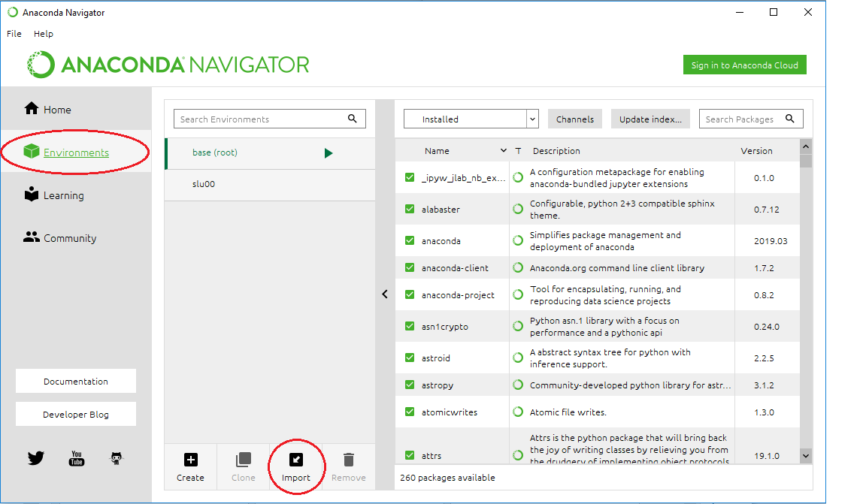Click the package list scroll up arrow
The width and height of the screenshot is (866, 504).
[x=806, y=146]
